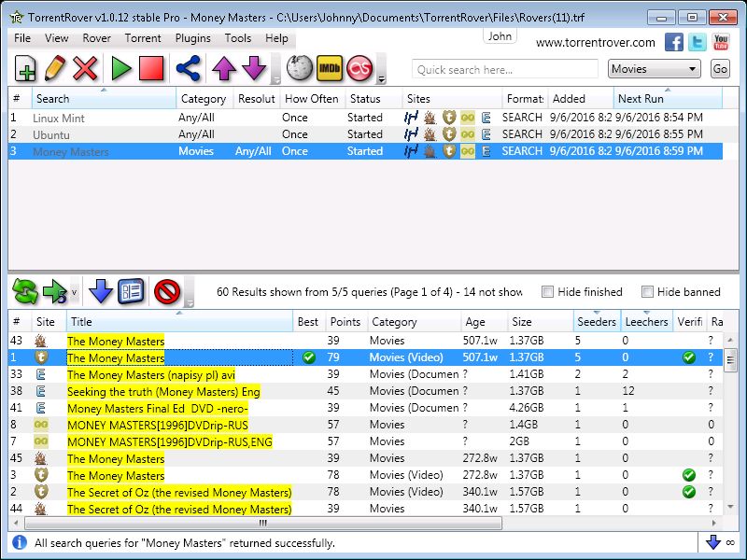
Task: Expand the next-page arrow dropdown
Action: click(74, 292)
